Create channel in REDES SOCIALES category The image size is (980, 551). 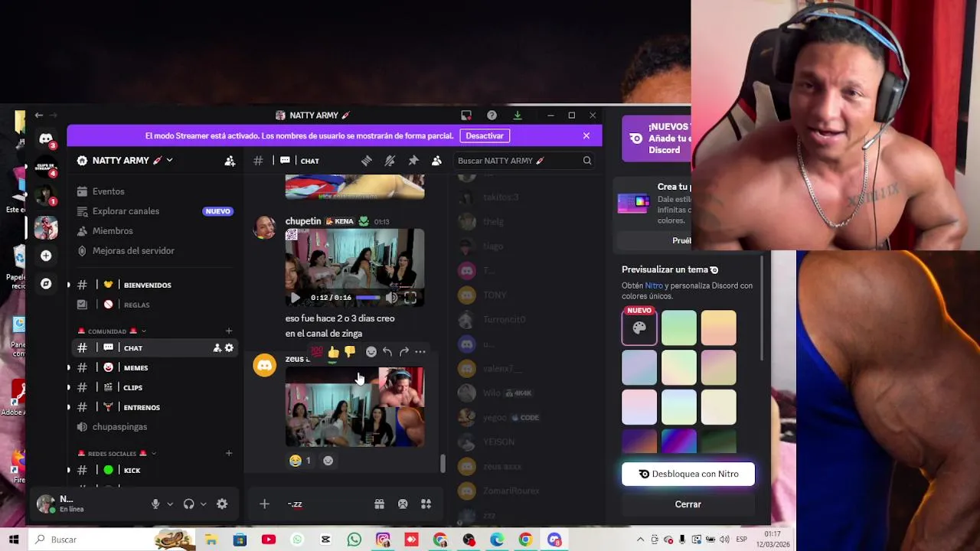(x=229, y=454)
